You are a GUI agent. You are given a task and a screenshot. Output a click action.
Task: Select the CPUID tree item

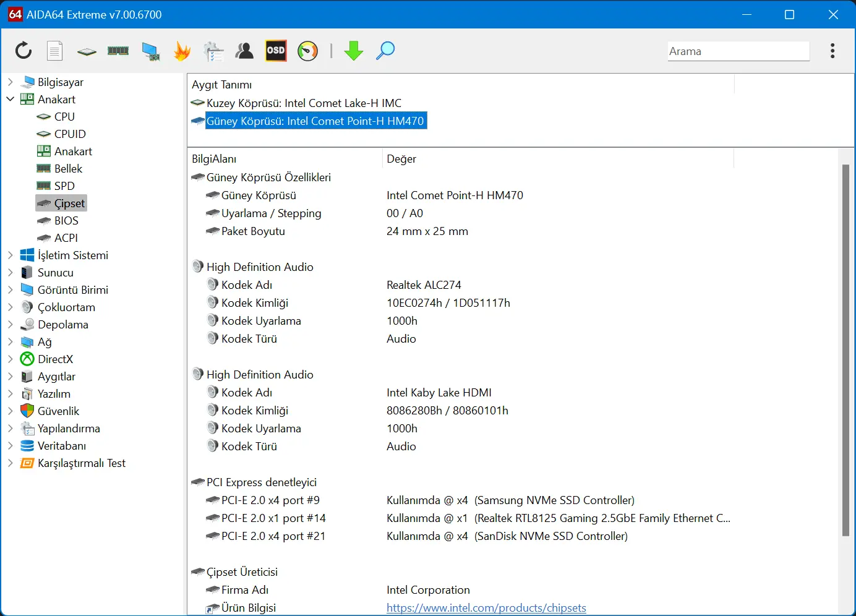click(x=70, y=134)
